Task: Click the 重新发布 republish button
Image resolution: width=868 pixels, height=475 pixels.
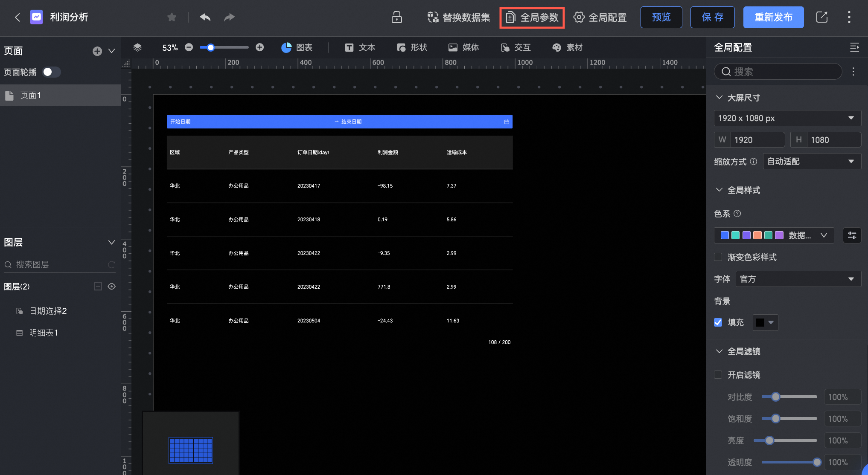Action: click(x=774, y=17)
